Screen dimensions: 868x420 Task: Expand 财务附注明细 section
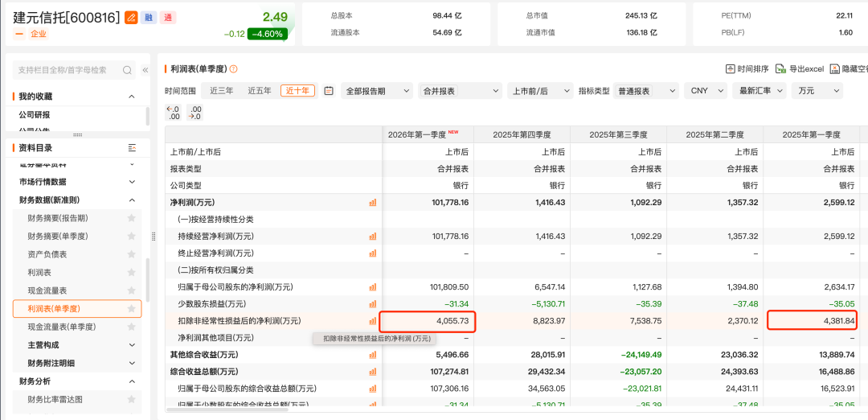pos(132,363)
